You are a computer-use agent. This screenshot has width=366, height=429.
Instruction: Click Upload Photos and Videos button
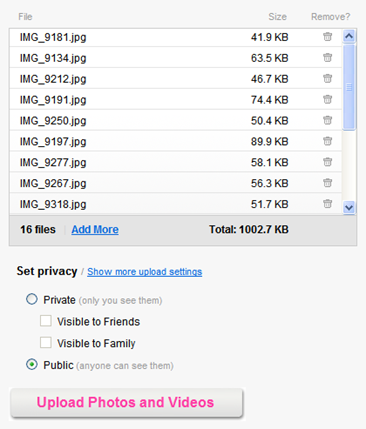(127, 402)
